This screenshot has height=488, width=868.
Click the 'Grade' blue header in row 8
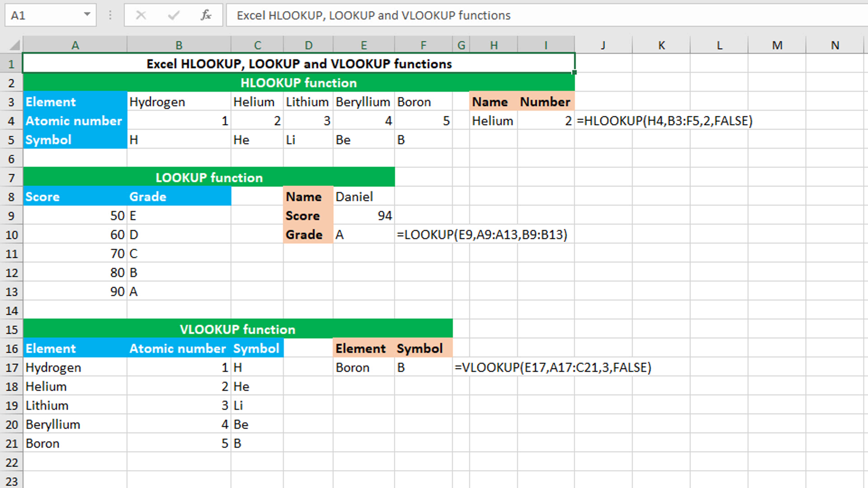[x=179, y=197]
